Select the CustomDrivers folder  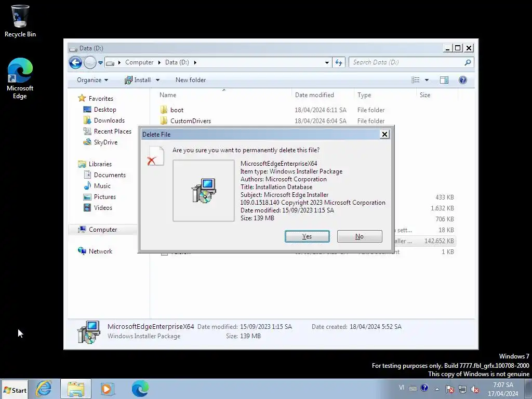coord(190,121)
